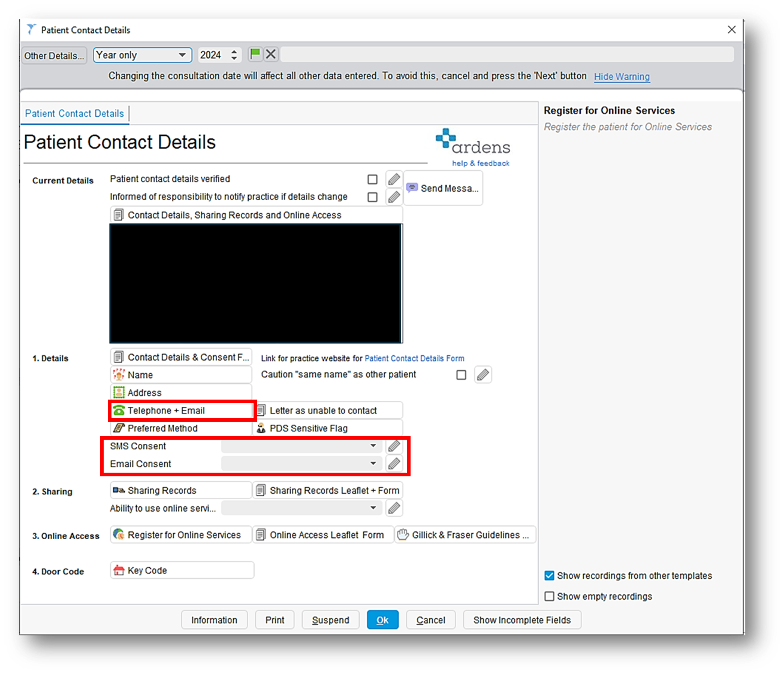Open Contact Details & Consent Form

pyautogui.click(x=181, y=357)
